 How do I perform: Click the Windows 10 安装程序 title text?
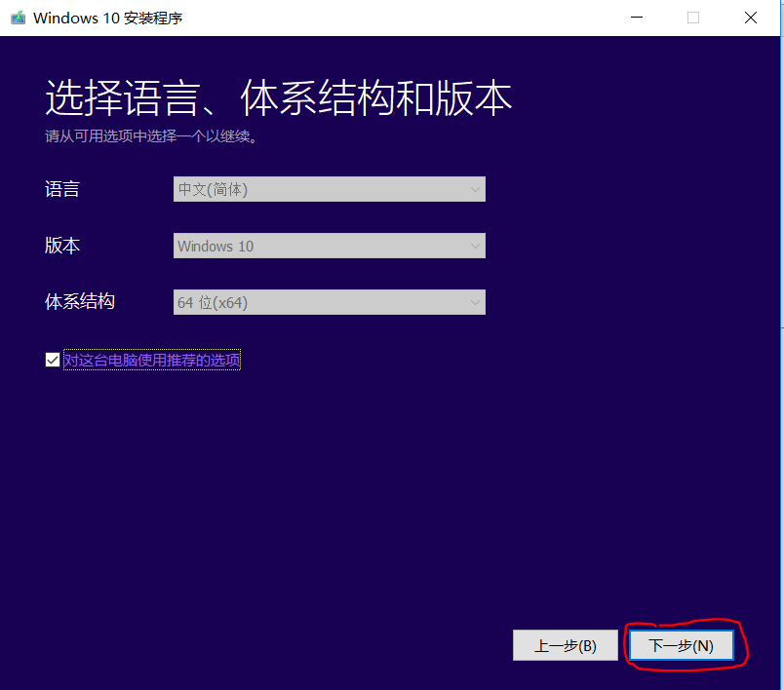[107, 18]
